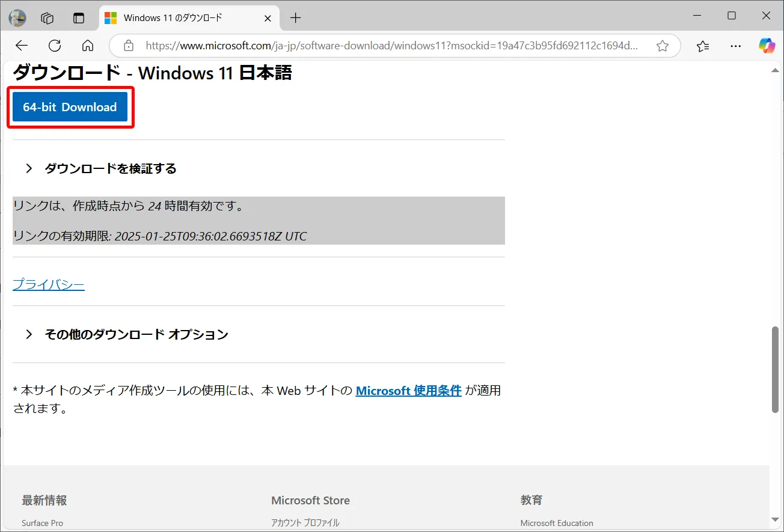Go to the browser home page
The width and height of the screenshot is (784, 532).
(x=88, y=46)
